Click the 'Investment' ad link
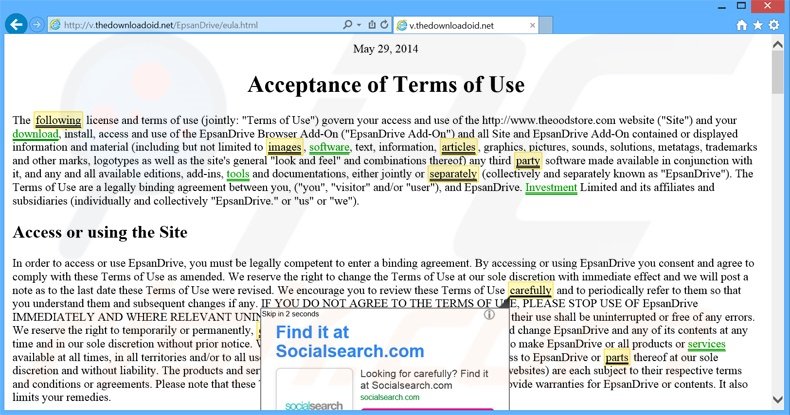The image size is (790, 415). coord(550,187)
